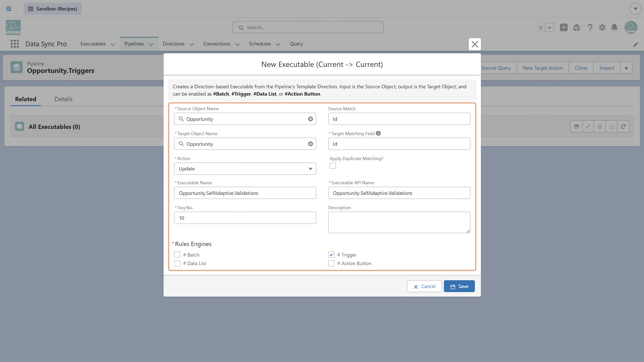The image size is (644, 362).
Task: Click the Seq No. input field
Action: [245, 218]
